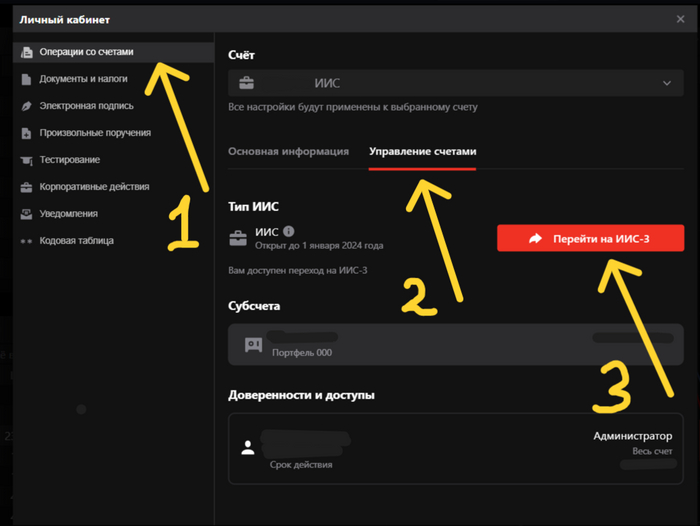Click the Все настройки будут применены hint text
Image resolution: width=700 pixels, height=526 pixels.
pyautogui.click(x=353, y=107)
